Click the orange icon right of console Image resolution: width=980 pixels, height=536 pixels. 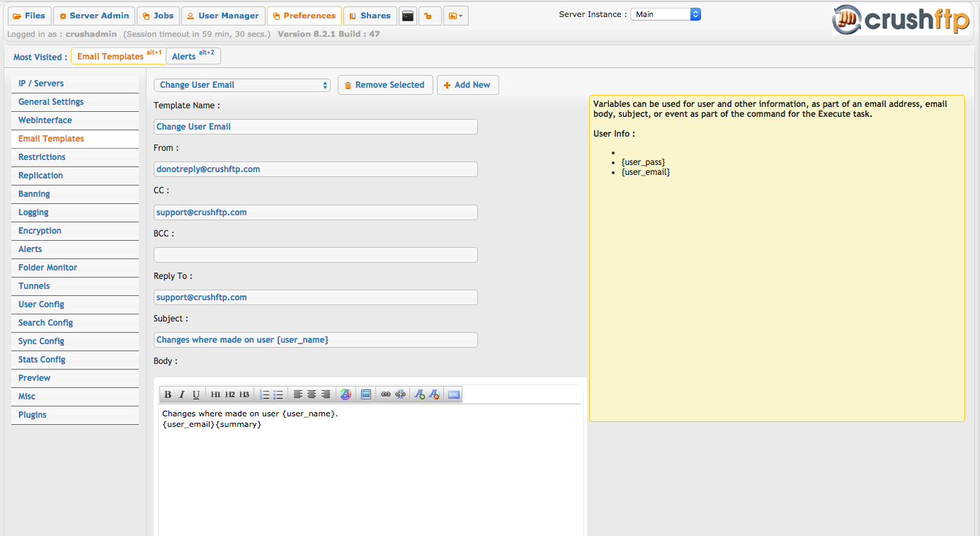tap(430, 16)
